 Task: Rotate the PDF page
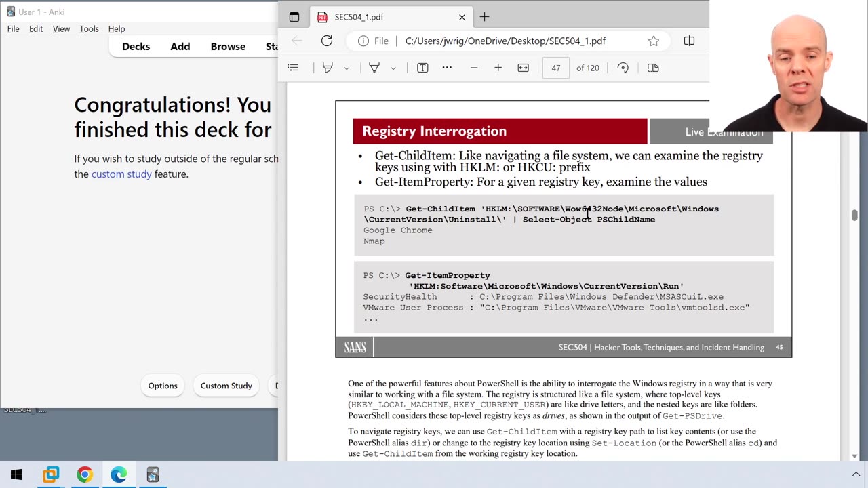[x=623, y=68]
